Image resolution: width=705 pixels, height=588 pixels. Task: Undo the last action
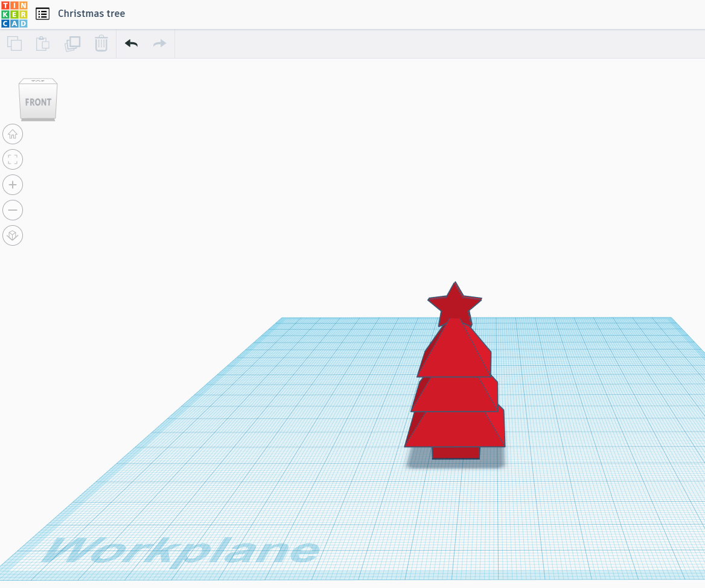[131, 43]
